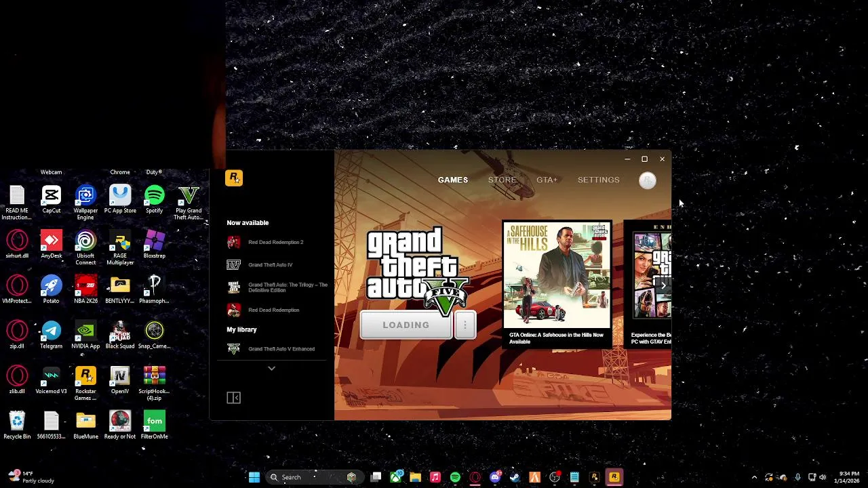Image resolution: width=868 pixels, height=488 pixels.
Task: Open NVIDIA App desktop shortcut
Action: (85, 335)
